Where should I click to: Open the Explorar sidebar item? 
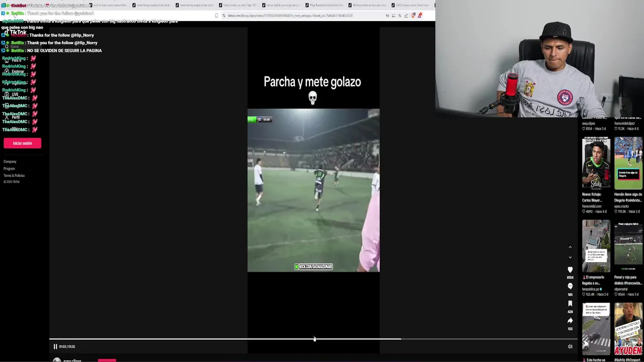tap(15, 71)
